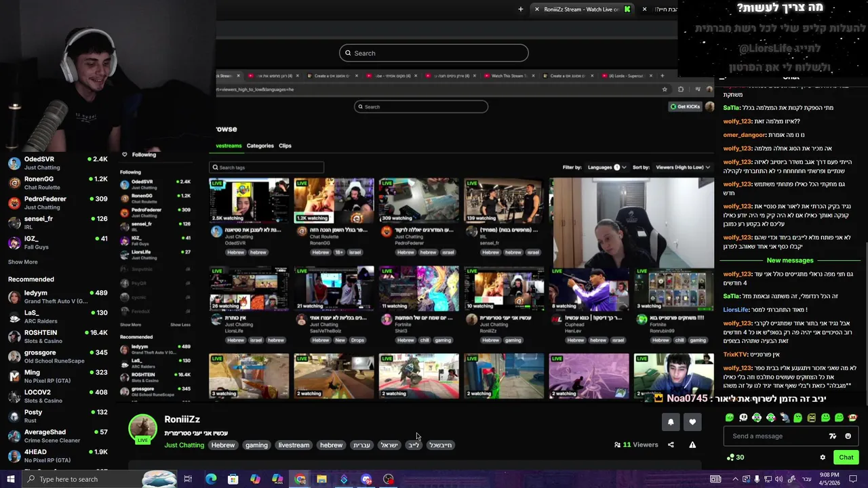Click Get KICKs button
This screenshot has width=868, height=488.
tap(685, 106)
